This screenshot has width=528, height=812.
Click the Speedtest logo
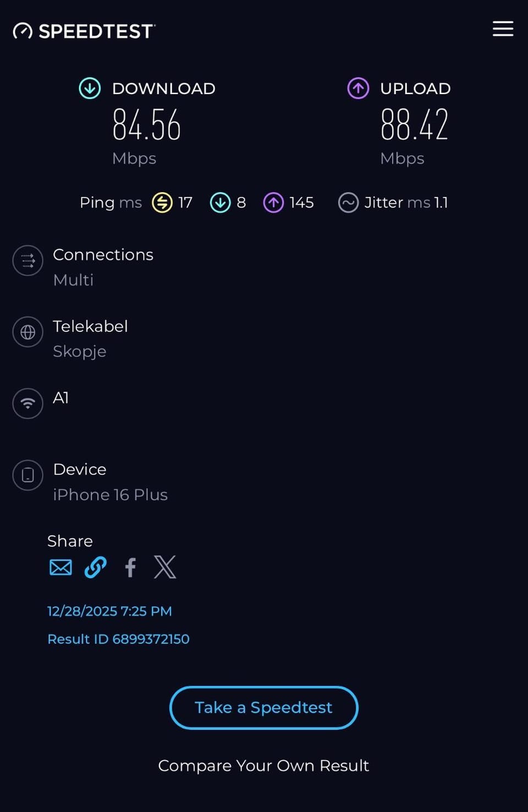tap(84, 31)
